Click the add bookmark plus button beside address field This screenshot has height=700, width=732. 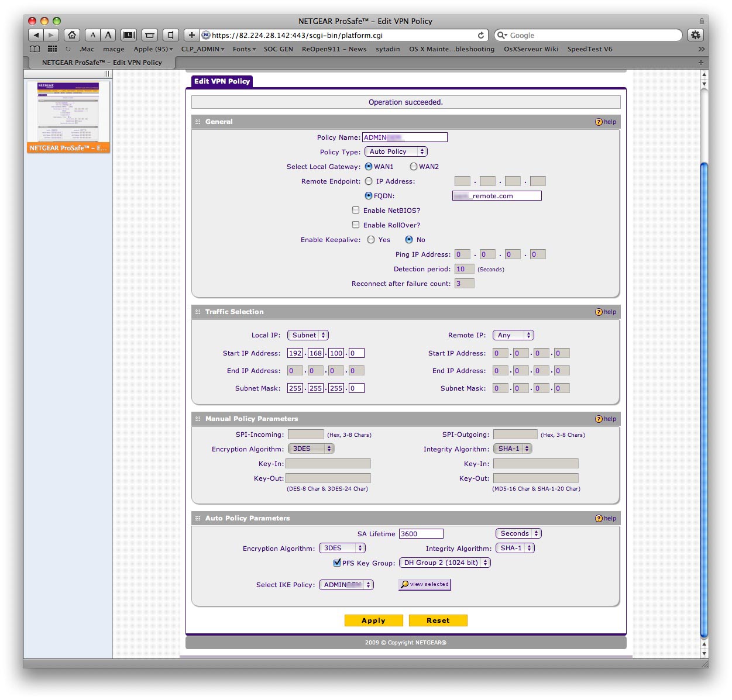tap(191, 35)
